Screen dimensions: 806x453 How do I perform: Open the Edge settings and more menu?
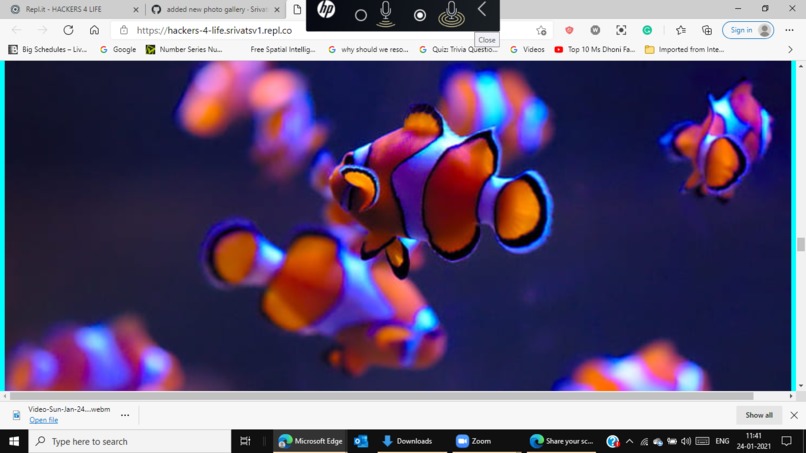point(790,30)
